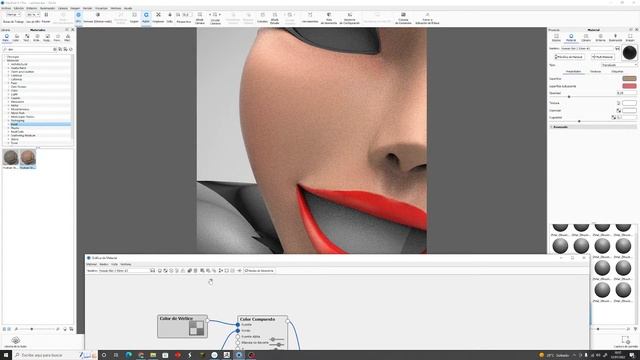
Task: Open the Render menu
Action: pyautogui.click(x=87, y=8)
